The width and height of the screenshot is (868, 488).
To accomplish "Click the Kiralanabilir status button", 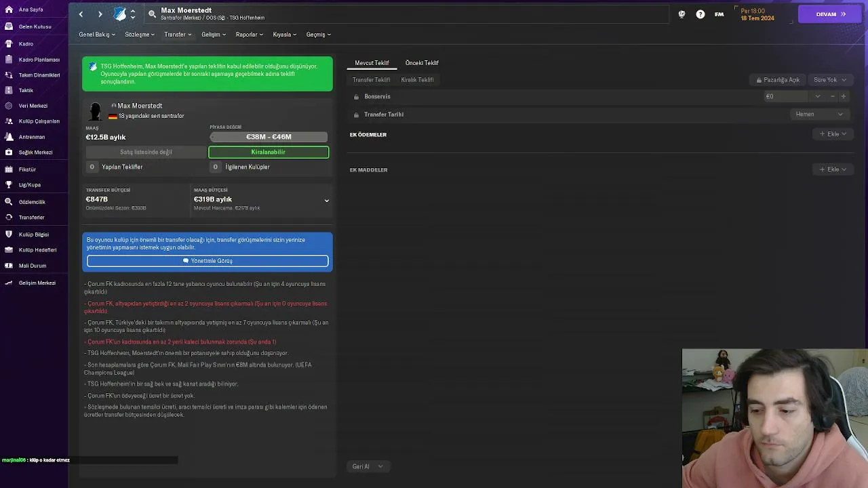I will coord(269,152).
